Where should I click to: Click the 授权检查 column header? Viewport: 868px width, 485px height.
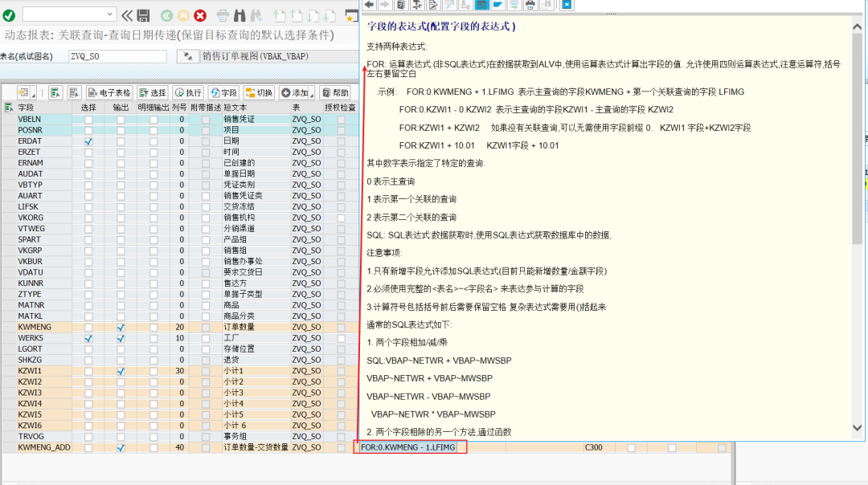[x=340, y=108]
